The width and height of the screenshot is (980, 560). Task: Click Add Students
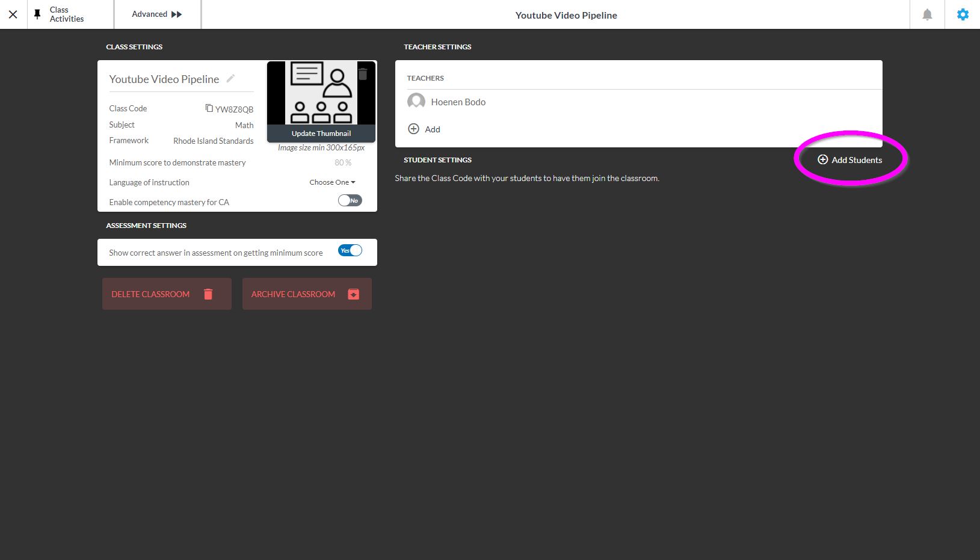coord(849,160)
